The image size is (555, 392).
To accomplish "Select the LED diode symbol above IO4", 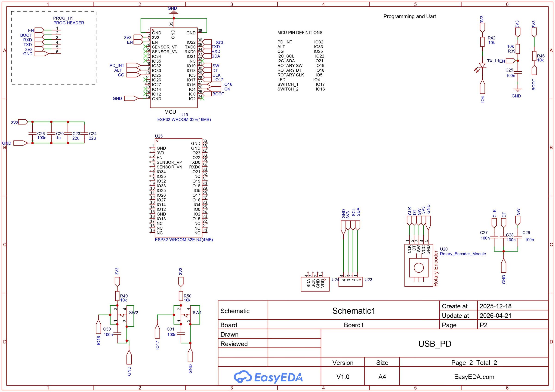I will tap(482, 65).
